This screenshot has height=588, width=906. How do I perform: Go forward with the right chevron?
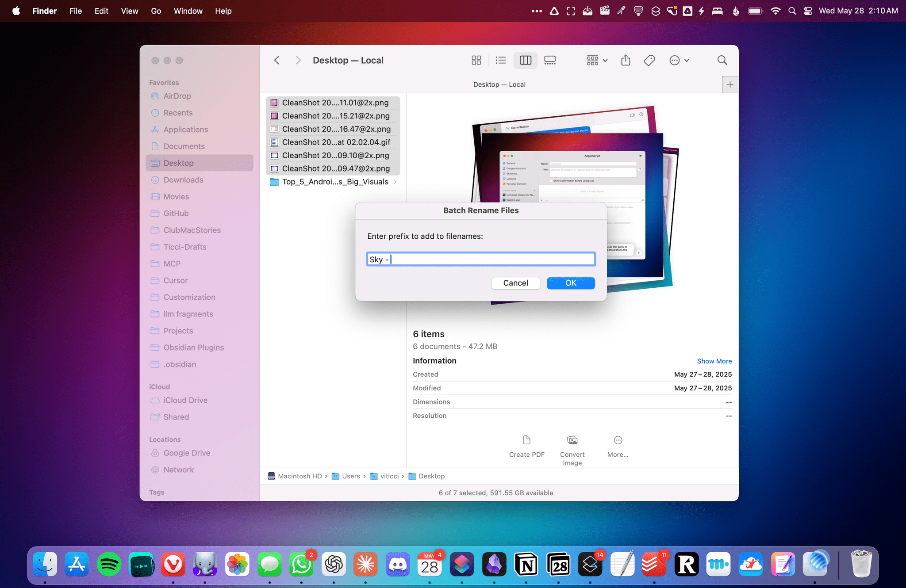[x=298, y=60]
